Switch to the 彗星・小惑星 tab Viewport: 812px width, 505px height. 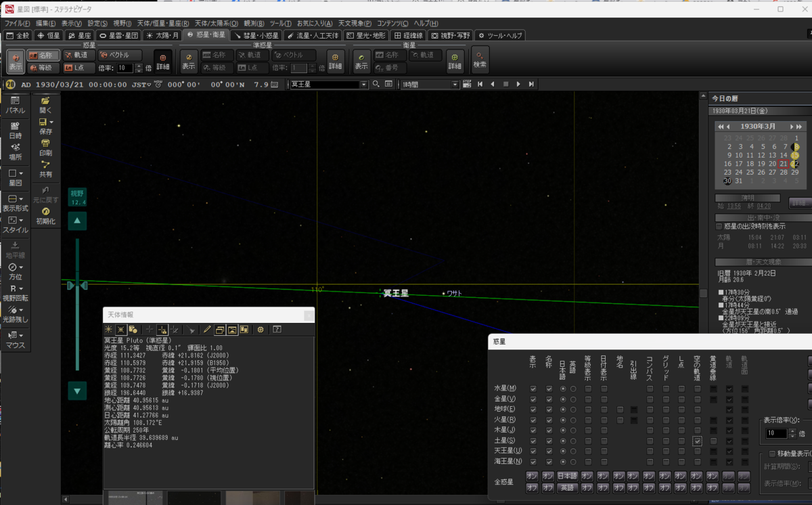click(256, 35)
